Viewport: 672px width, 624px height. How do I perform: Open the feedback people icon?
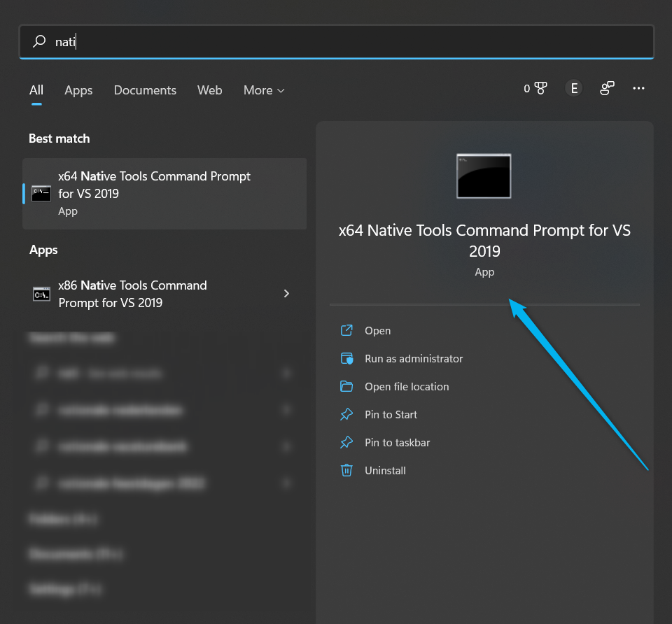(x=607, y=88)
